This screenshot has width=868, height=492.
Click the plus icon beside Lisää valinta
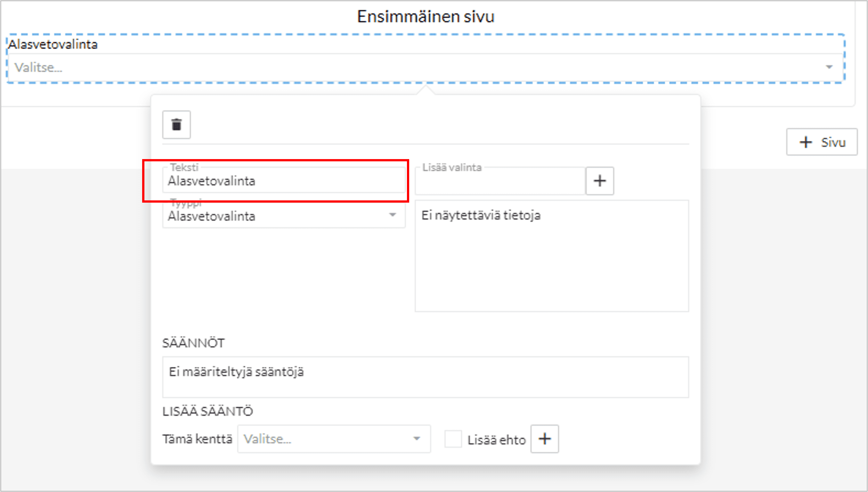pyautogui.click(x=600, y=181)
